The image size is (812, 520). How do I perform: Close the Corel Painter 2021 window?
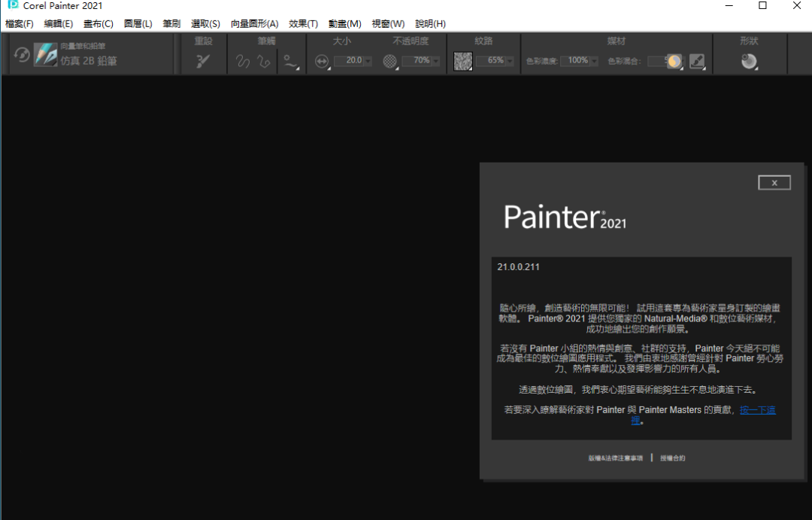[797, 6]
